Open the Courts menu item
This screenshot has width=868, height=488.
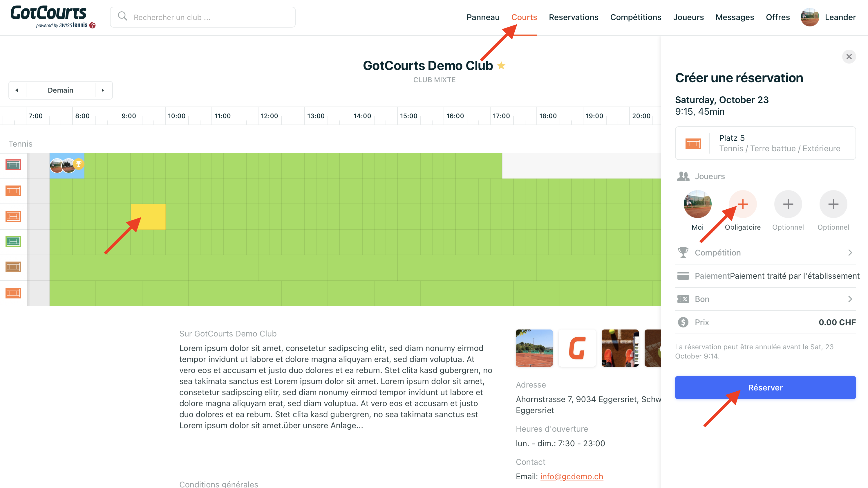524,17
